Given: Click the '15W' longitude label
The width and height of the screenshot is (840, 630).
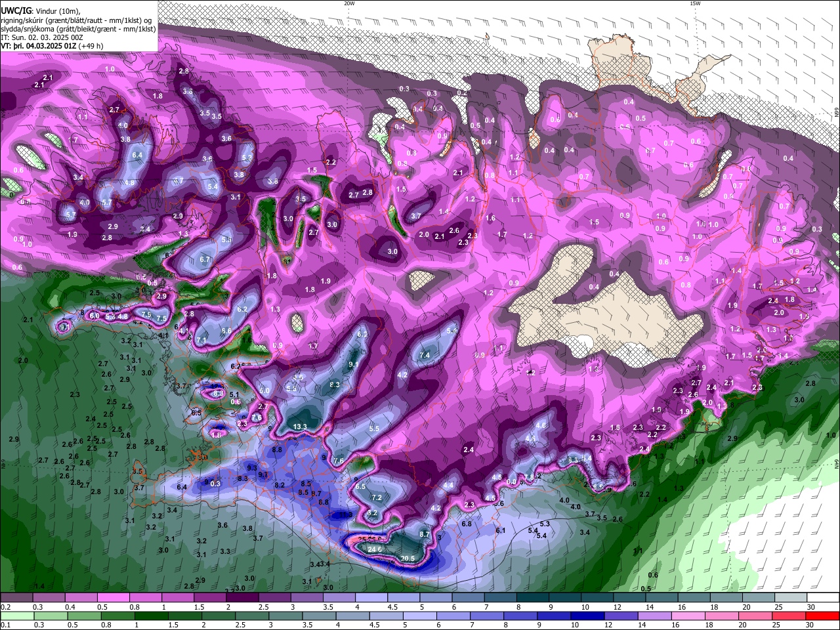Looking at the screenshot, I should coord(695,3).
